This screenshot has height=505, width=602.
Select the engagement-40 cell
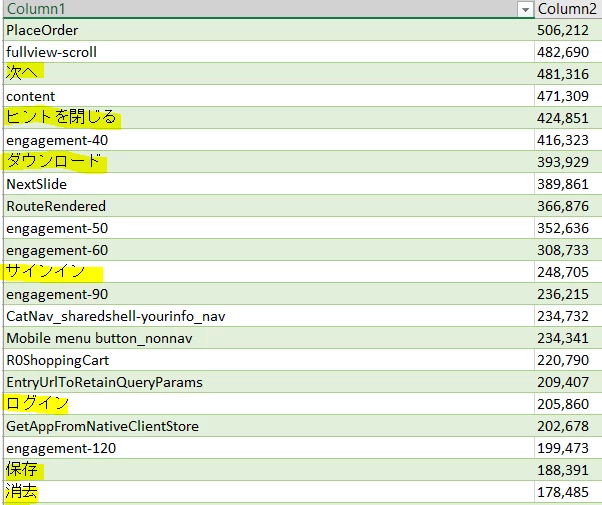[269, 140]
